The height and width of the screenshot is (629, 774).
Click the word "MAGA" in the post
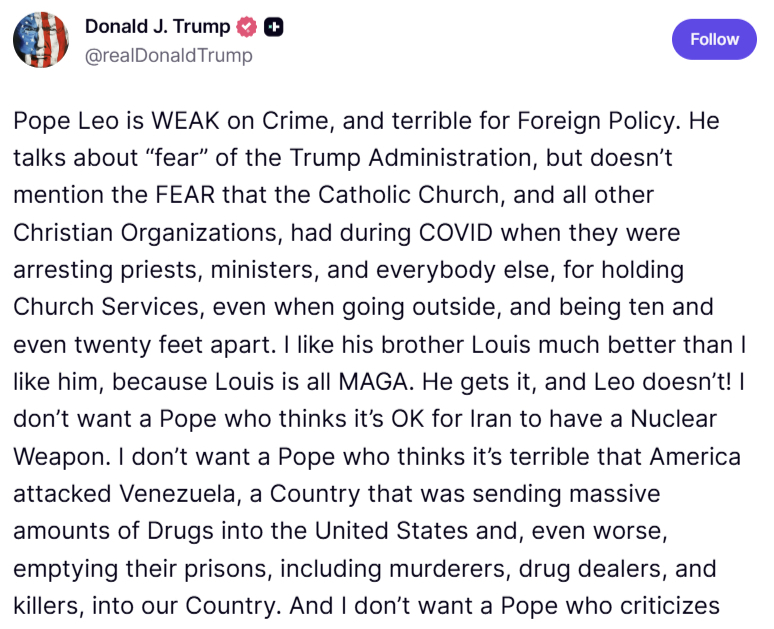pos(368,381)
